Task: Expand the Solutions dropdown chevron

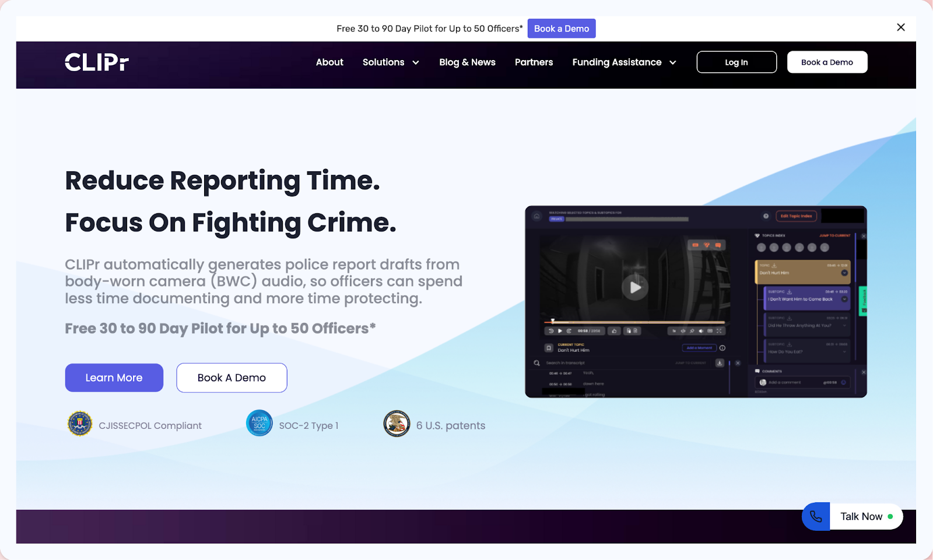Action: pyautogui.click(x=416, y=63)
